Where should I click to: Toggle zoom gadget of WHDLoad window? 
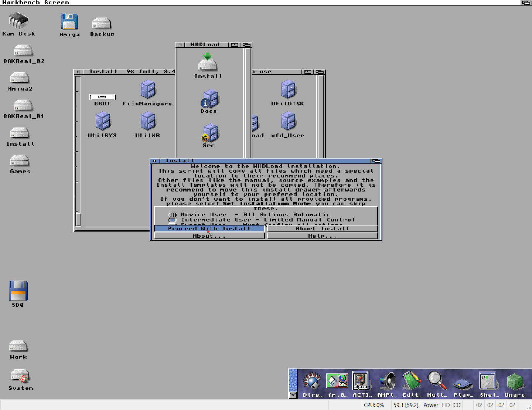tap(235, 45)
